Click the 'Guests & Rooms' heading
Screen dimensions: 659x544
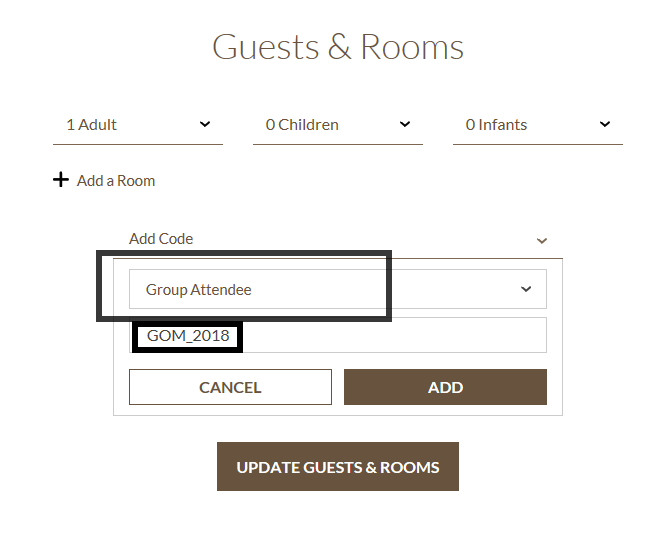(x=338, y=47)
